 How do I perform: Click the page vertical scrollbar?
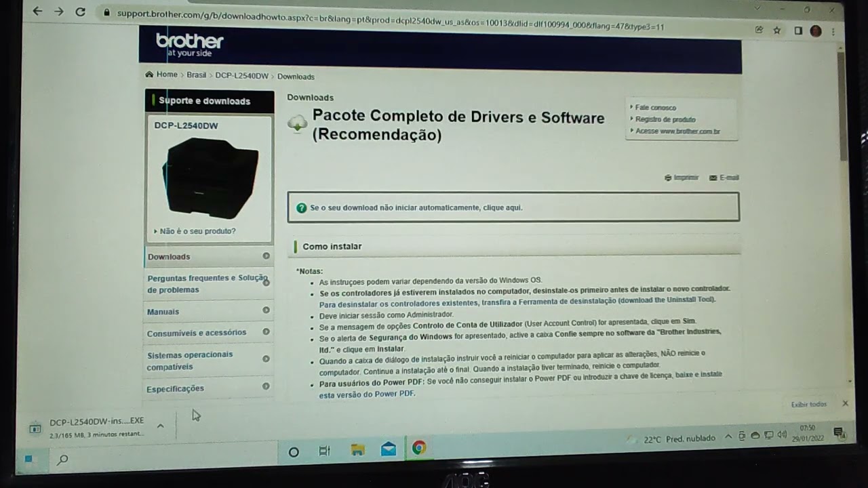point(842,106)
